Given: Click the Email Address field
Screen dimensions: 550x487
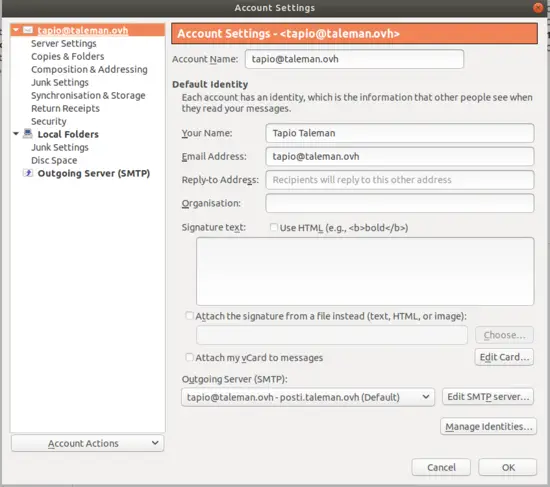Looking at the screenshot, I should click(400, 156).
